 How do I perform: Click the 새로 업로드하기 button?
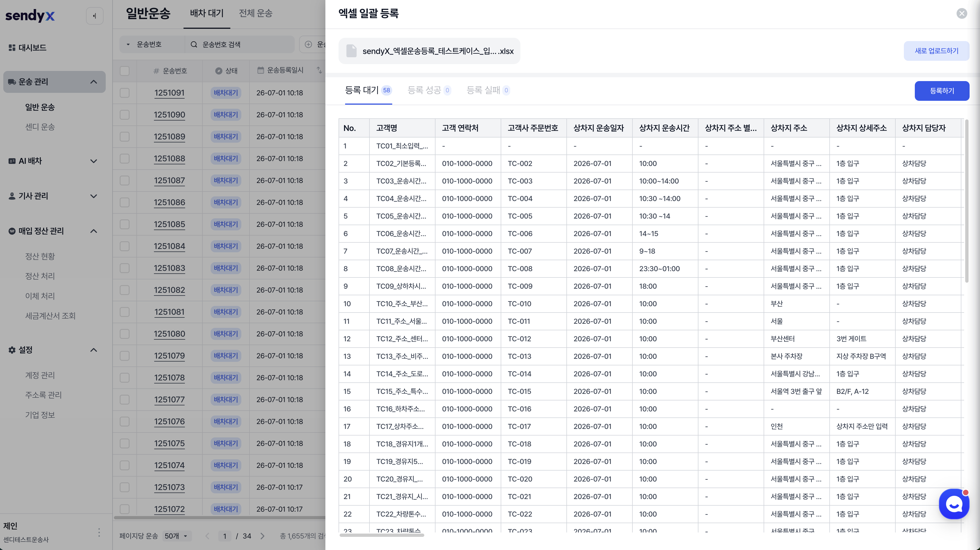[936, 51]
